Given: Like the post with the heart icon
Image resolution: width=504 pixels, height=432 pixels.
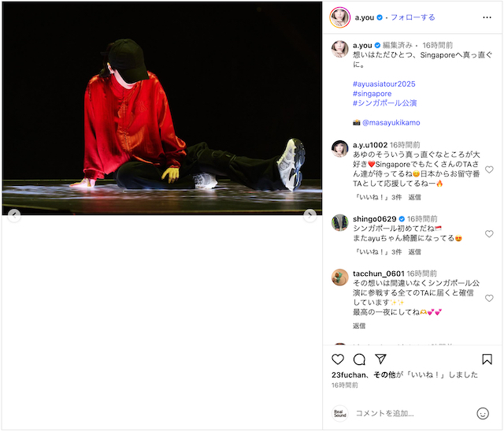Looking at the screenshot, I should click(338, 359).
